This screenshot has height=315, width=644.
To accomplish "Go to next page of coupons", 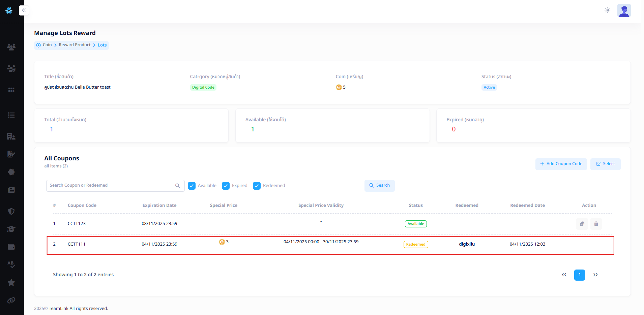I will (x=595, y=275).
